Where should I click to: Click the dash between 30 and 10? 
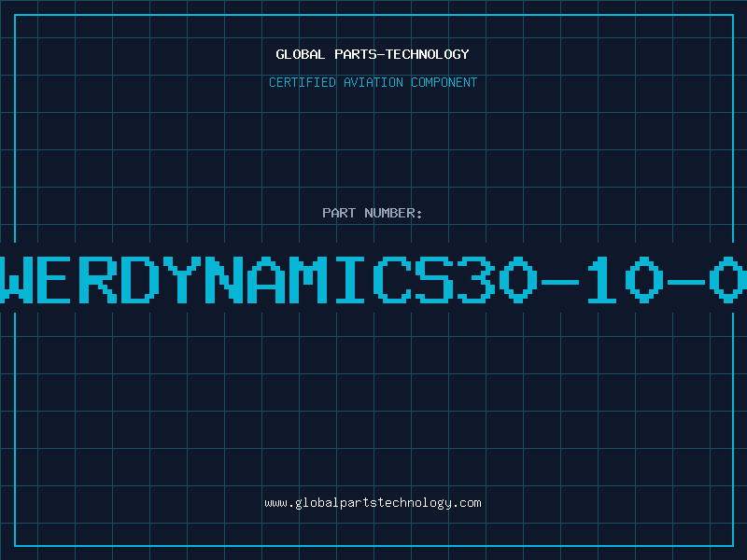coord(559,277)
